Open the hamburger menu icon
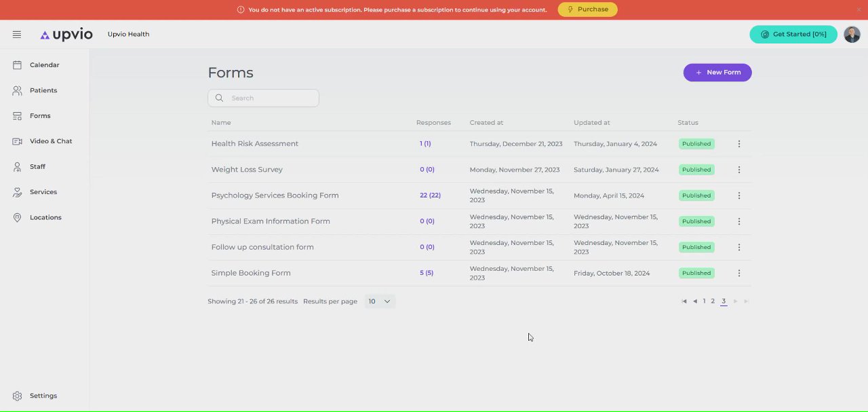The image size is (868, 412). click(17, 35)
